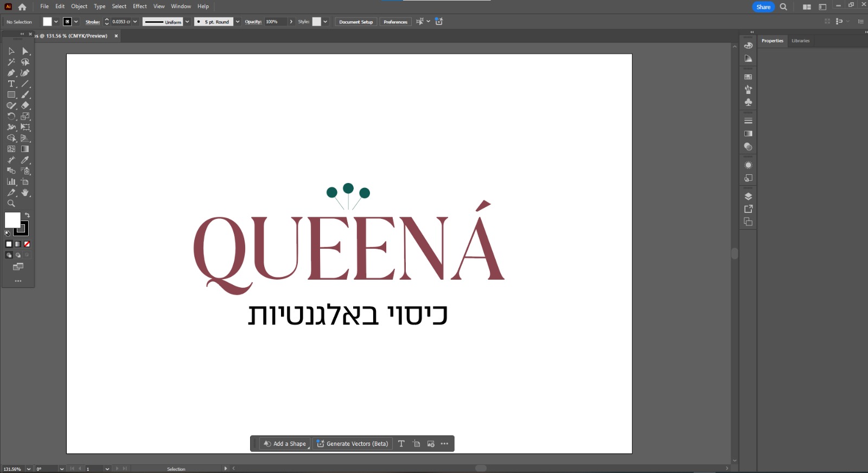
Task: Switch to the Libraries tab
Action: pos(800,41)
